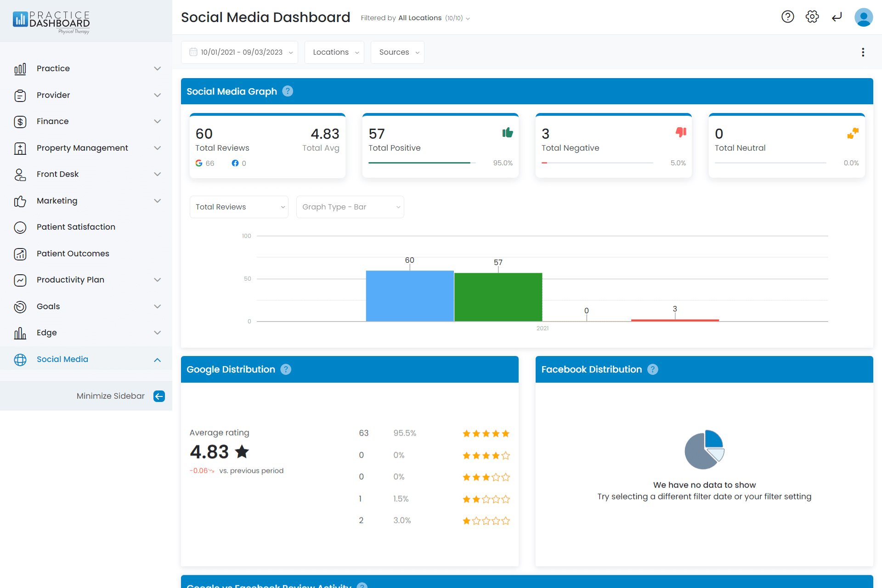Viewport: 882px width, 588px height.
Task: Collapse the Social Media menu chevron
Action: click(158, 360)
